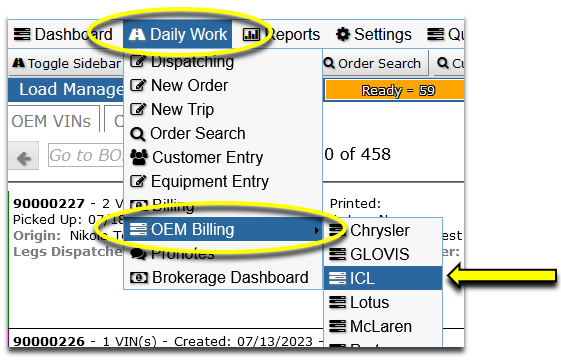Click the Toggle Sidebar road icon
This screenshot has height=360, width=561.
tap(18, 63)
